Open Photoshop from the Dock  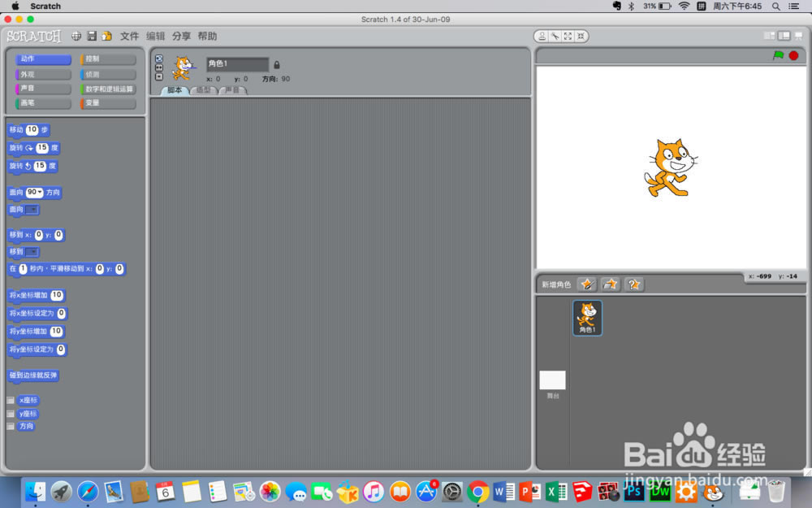coord(634,492)
